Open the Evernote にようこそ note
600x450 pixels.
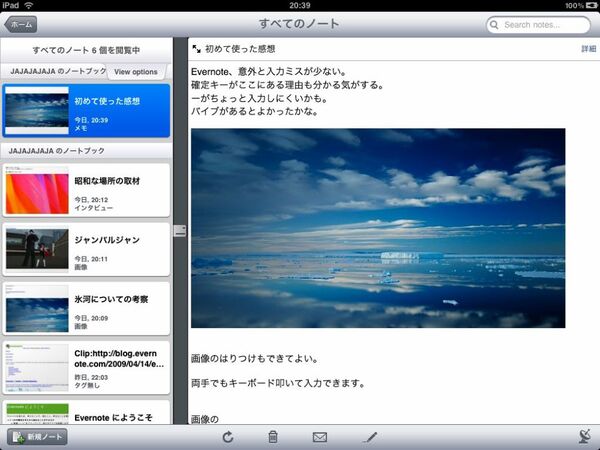tap(86, 412)
